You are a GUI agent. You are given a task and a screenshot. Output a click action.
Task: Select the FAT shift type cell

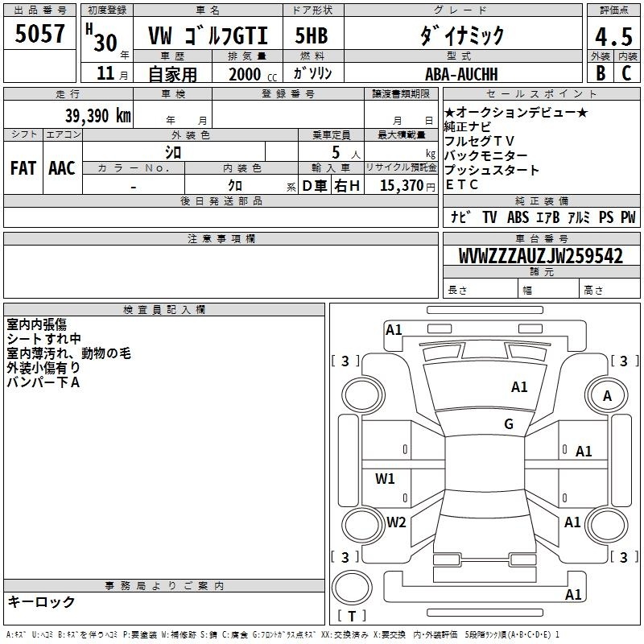pos(23,167)
